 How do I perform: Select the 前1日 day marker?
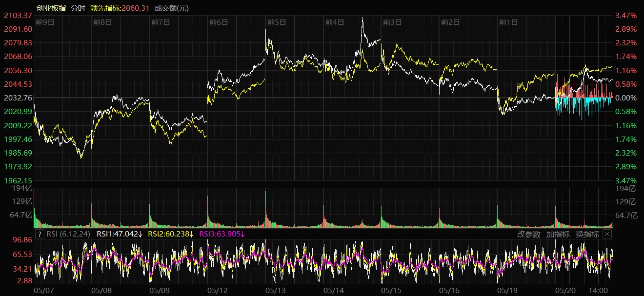[508, 22]
